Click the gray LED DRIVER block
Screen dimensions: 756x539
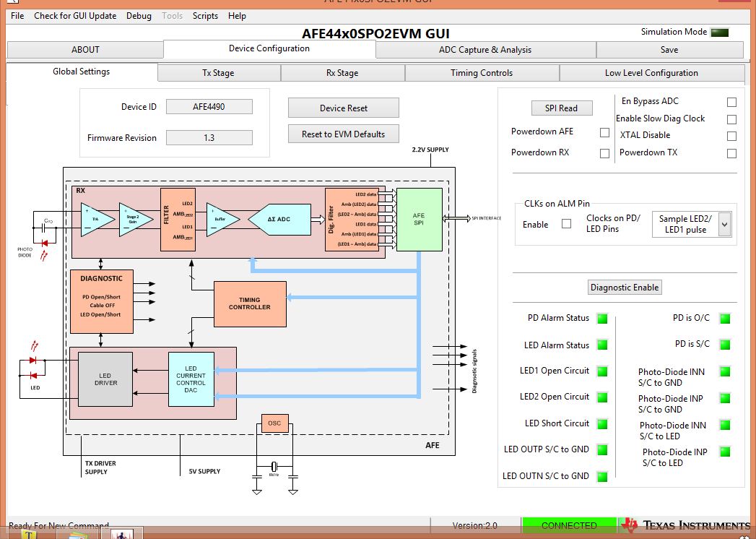pyautogui.click(x=105, y=379)
